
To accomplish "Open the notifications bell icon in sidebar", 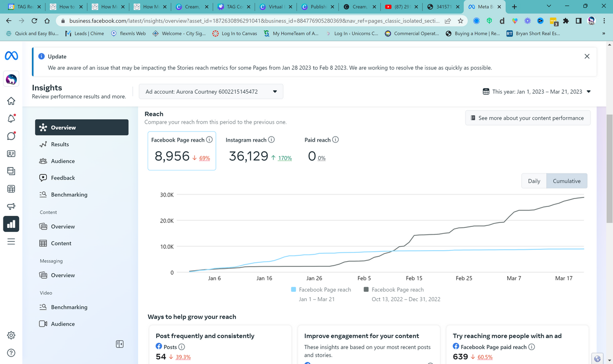I will tap(11, 119).
